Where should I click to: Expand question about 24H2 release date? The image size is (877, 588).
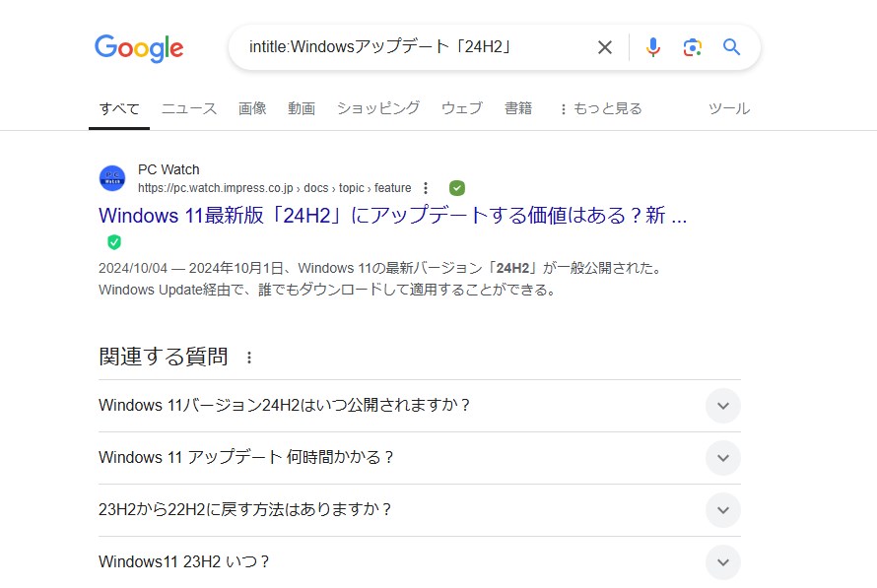click(x=722, y=406)
